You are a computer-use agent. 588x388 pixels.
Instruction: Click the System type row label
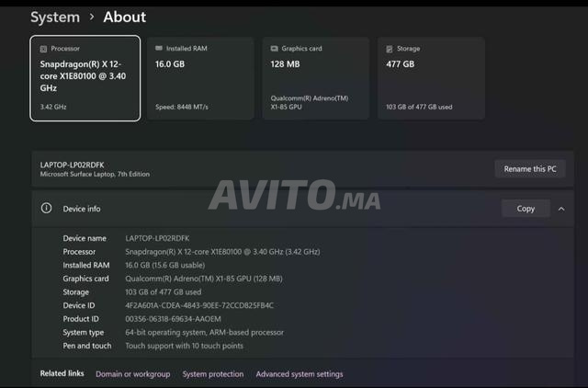84,333
